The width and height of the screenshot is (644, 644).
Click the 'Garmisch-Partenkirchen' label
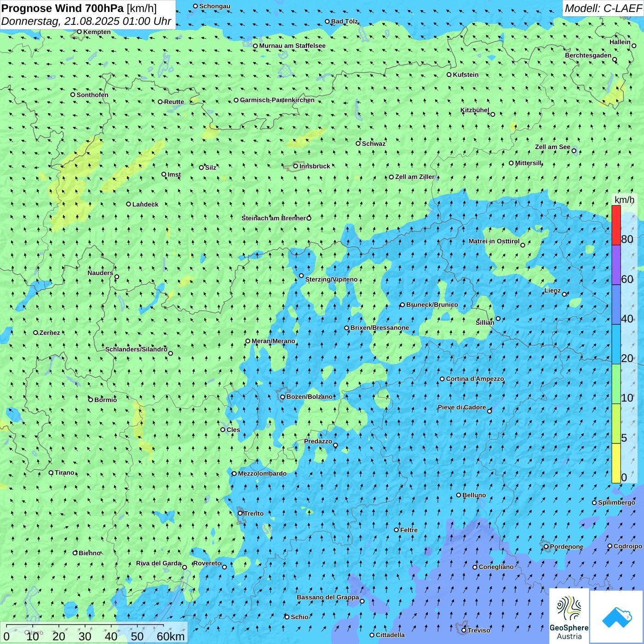277,100
